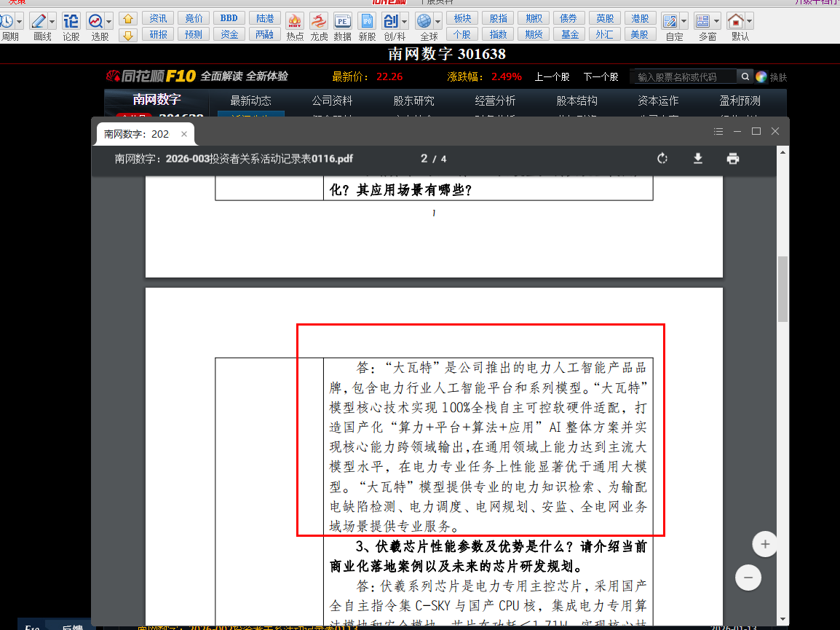Click the 默认 home icon
This screenshot has width=840, height=630.
735,21
